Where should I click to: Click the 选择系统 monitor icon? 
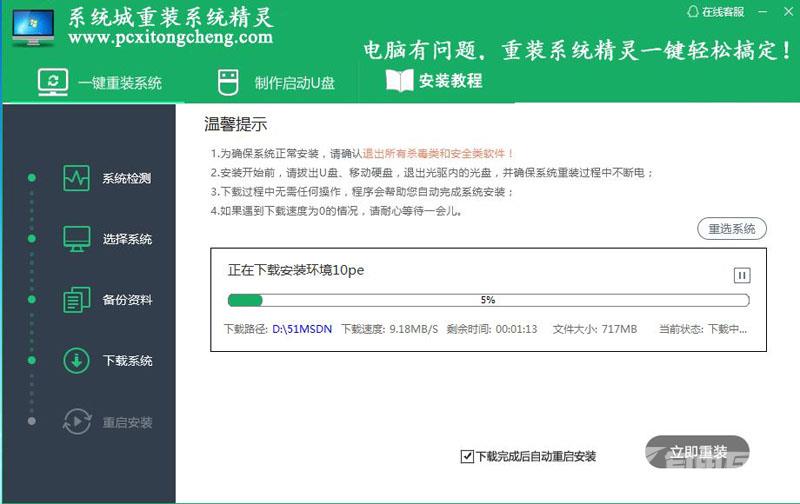click(77, 239)
